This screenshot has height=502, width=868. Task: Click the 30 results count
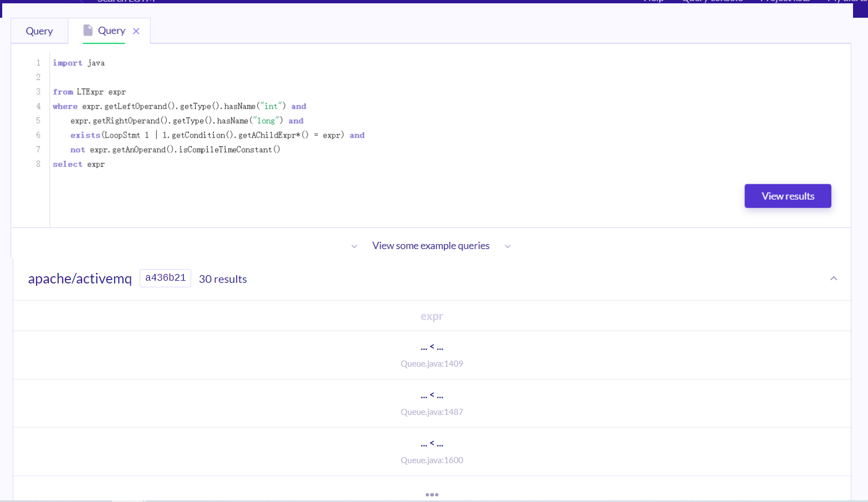coord(223,279)
